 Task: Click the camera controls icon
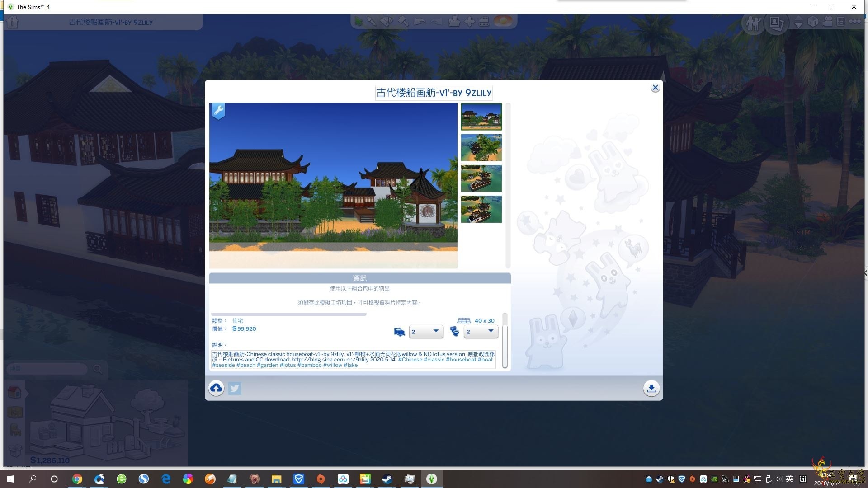[x=827, y=22]
